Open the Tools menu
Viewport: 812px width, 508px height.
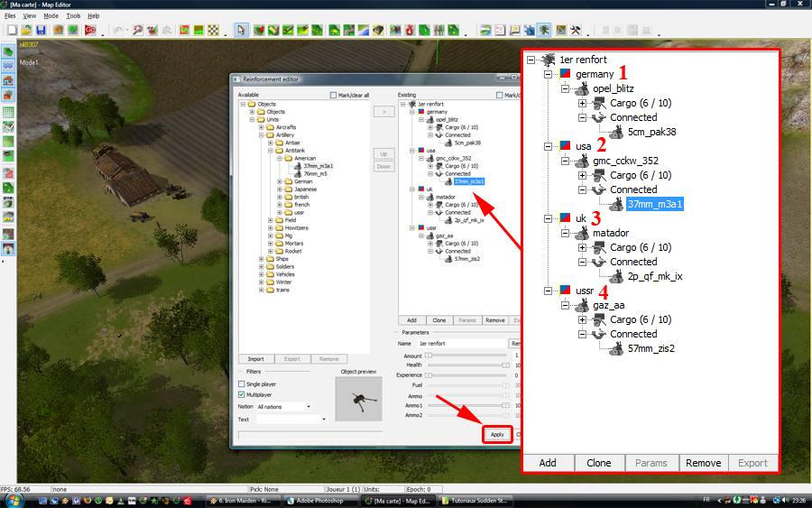pos(73,16)
